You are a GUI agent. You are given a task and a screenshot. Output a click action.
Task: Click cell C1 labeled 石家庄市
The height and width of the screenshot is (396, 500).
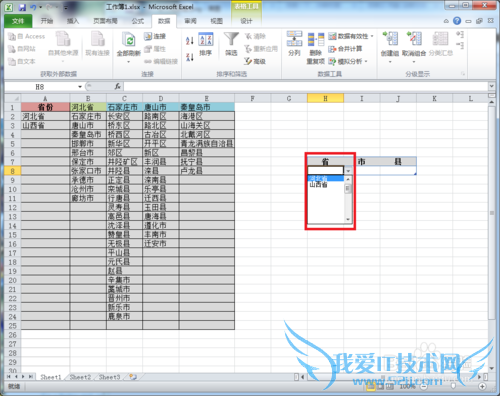click(x=125, y=107)
